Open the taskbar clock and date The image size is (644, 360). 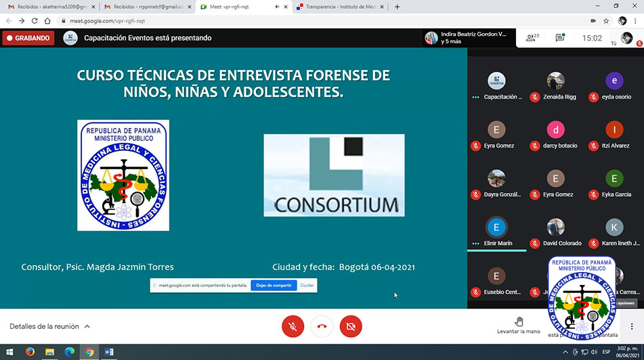pos(628,352)
